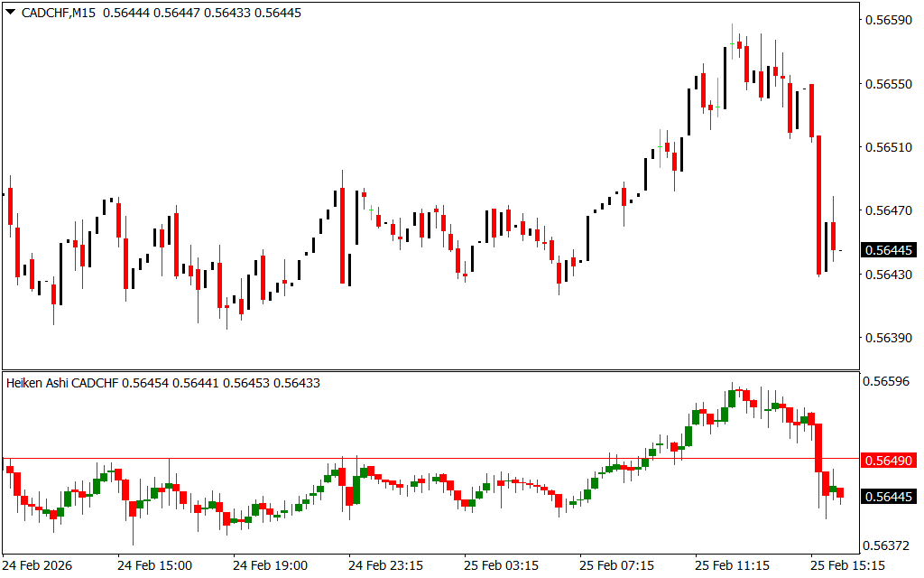Screen dimensions: 924x578
Task: Click the 0.56510 price scale value
Action: [889, 146]
